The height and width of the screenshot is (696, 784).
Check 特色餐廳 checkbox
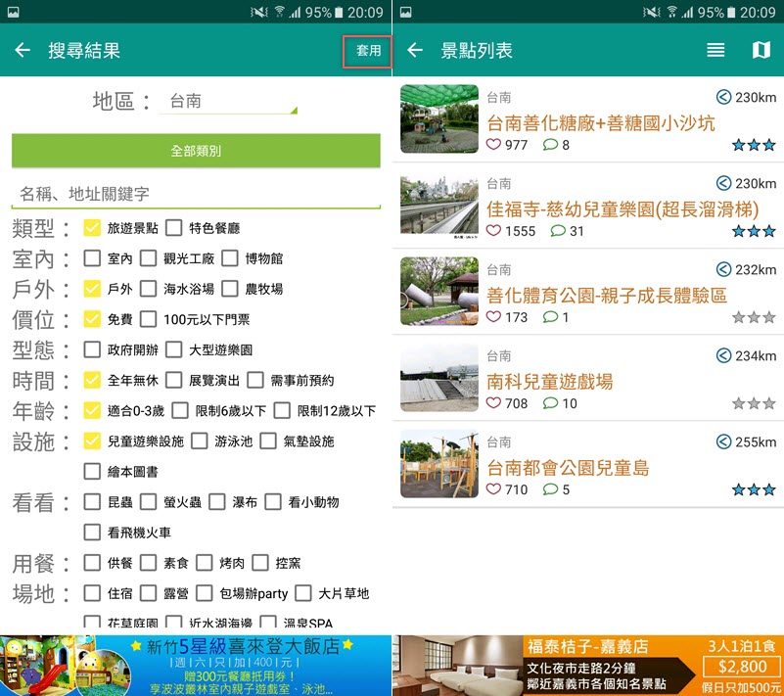(x=173, y=228)
